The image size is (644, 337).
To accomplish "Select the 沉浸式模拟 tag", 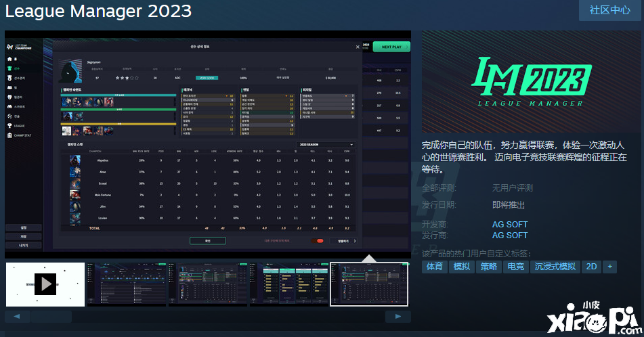I will [x=555, y=267].
